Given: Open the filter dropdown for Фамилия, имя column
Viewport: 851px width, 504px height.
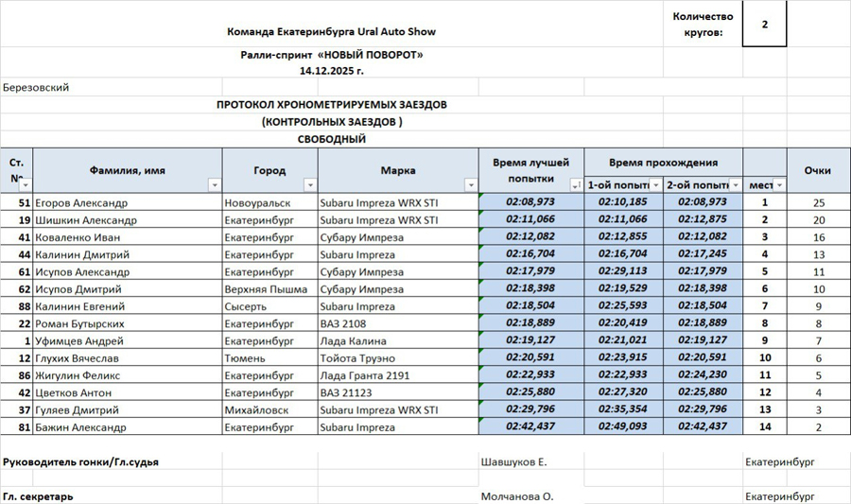Looking at the screenshot, I should point(215,185).
